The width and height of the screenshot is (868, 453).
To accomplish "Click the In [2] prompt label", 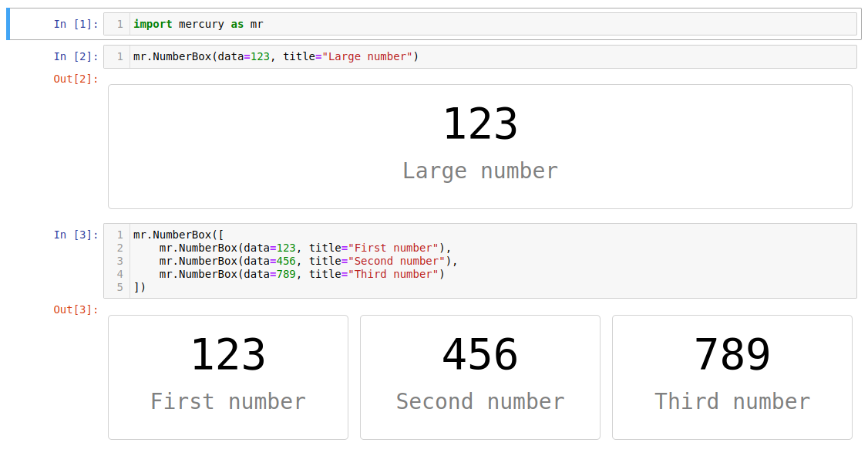I will click(x=75, y=56).
